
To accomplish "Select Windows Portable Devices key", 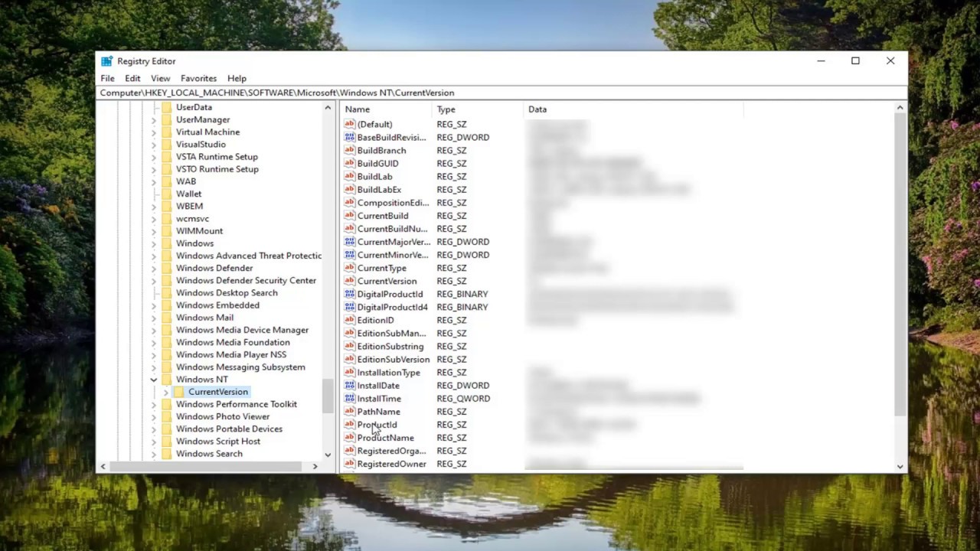I will pos(229,429).
